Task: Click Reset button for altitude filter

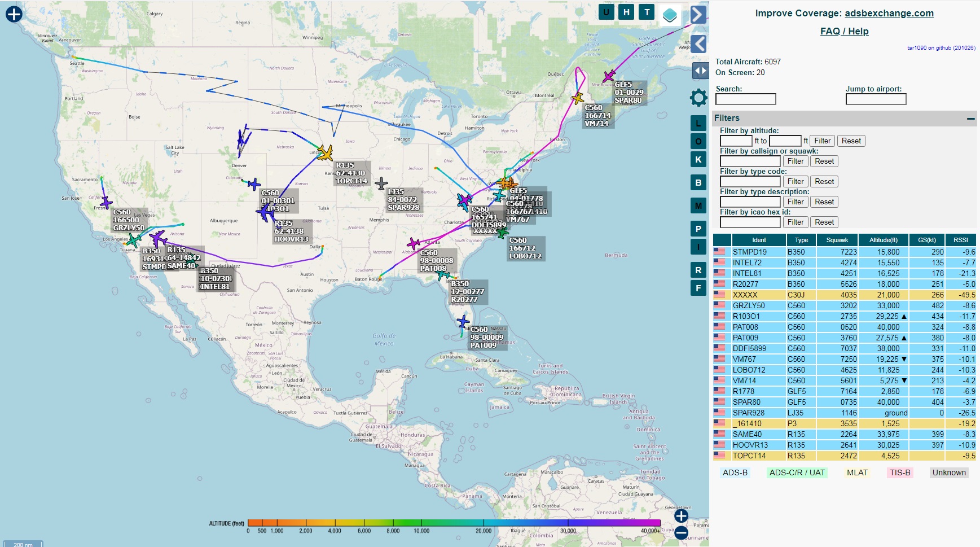Action: 851,141
